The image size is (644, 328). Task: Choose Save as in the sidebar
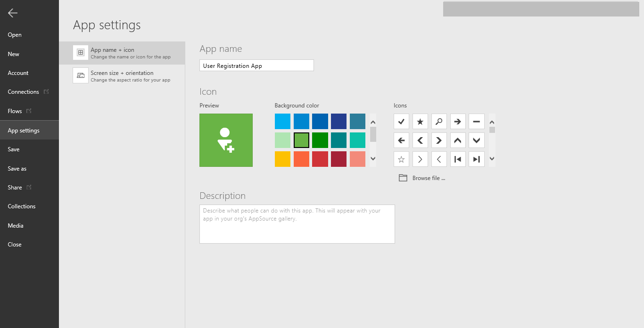point(29,169)
